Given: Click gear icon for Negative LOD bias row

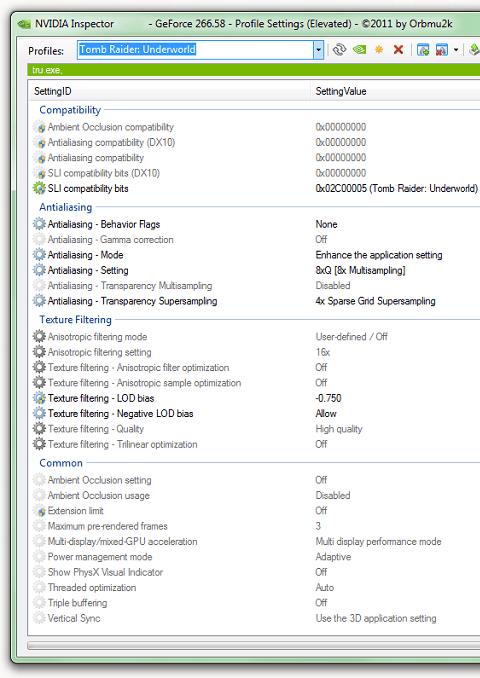Looking at the screenshot, I should click(39, 413).
